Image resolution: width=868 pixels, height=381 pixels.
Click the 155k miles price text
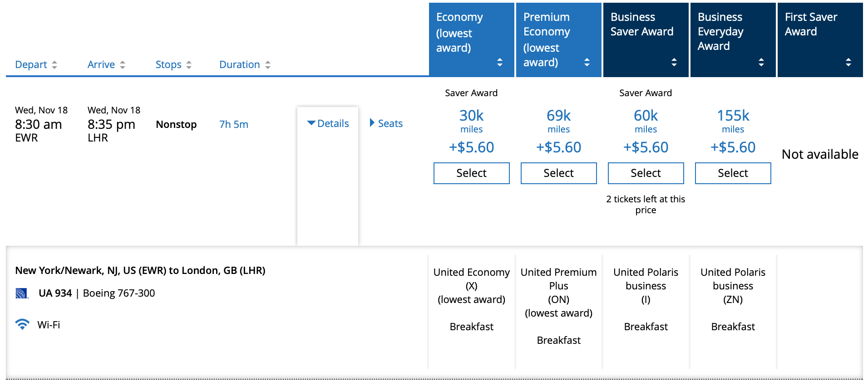point(733,121)
